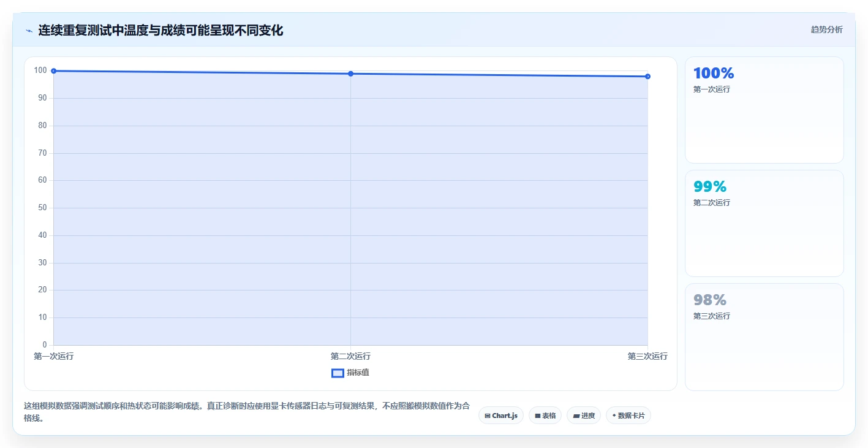Click the 99% value text
Screen dimensions: 868x448
point(710,186)
